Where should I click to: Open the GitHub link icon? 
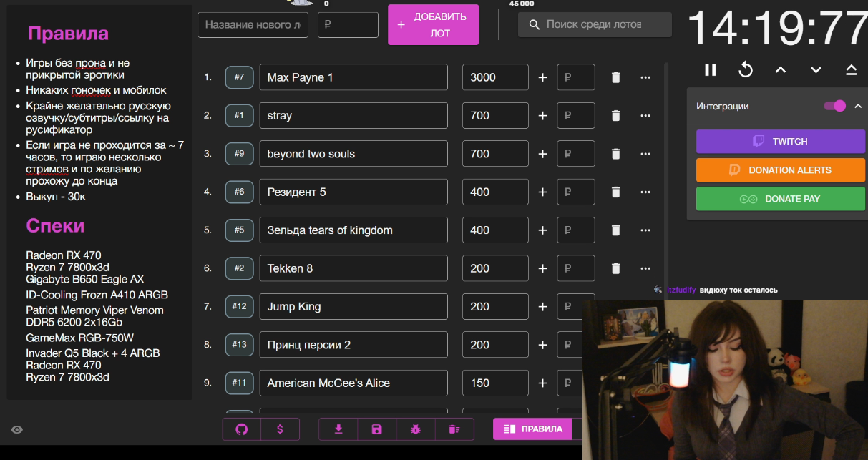[241, 429]
